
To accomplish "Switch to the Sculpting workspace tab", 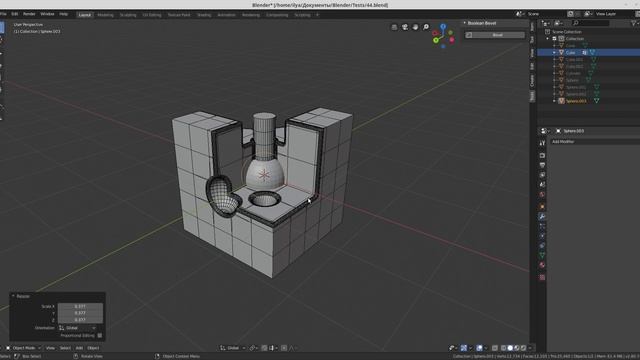I will point(128,15).
